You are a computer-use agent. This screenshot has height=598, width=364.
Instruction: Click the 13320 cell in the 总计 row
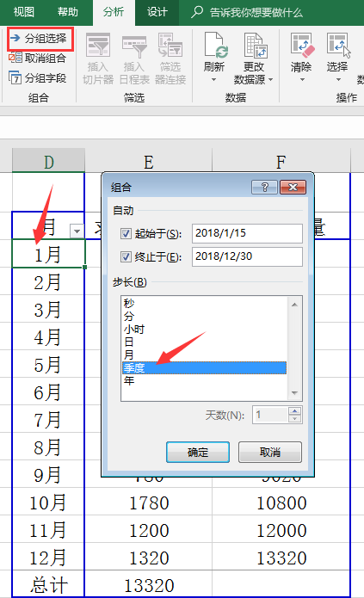pos(148,584)
